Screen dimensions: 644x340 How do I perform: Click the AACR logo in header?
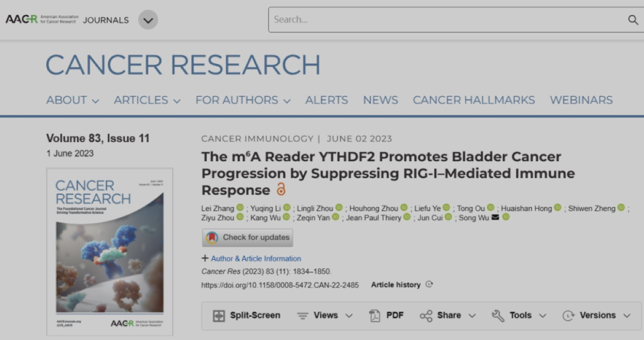coord(42,20)
